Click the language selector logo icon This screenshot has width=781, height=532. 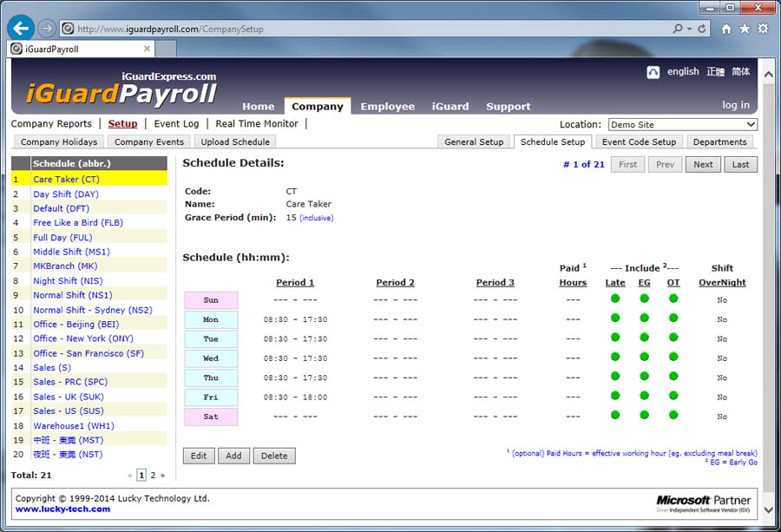[653, 72]
